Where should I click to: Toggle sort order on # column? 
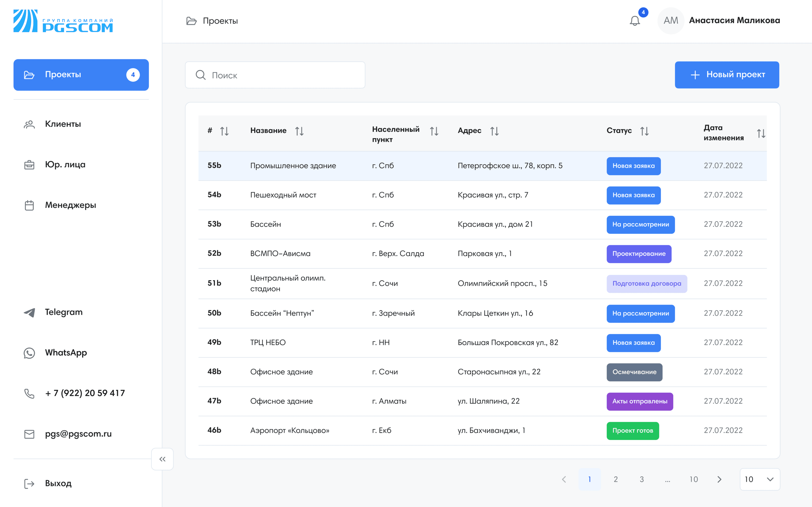(225, 131)
